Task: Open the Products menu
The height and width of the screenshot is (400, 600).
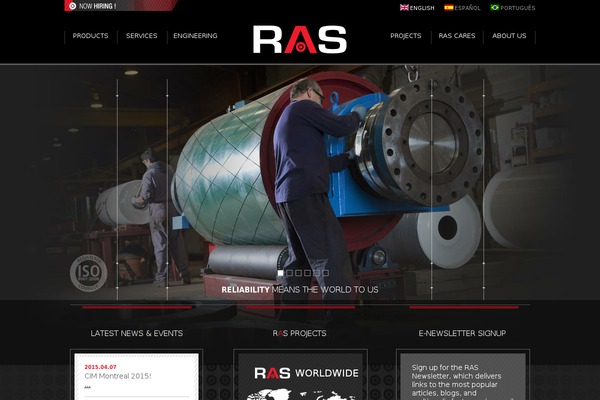Action: [x=90, y=36]
